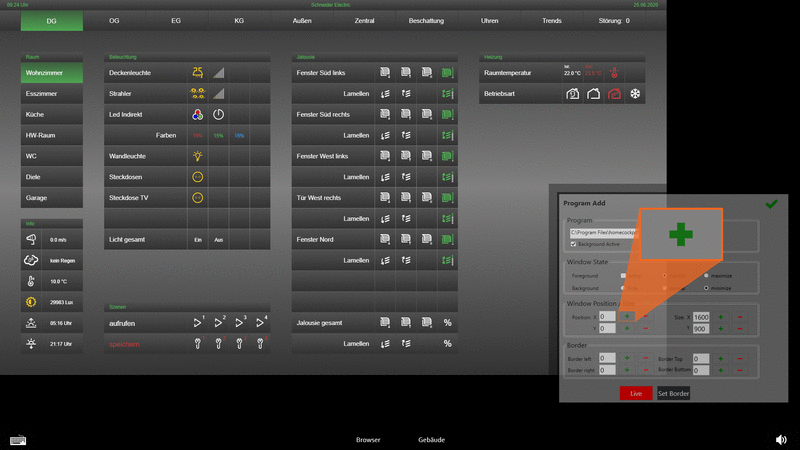800x450 pixels.
Task: Toggle the Background Active checkbox
Action: point(572,244)
